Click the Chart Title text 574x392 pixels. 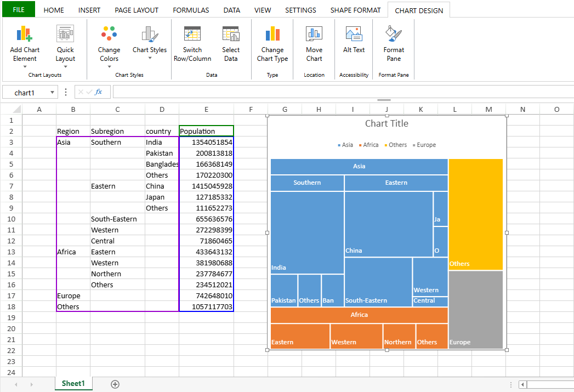click(387, 123)
